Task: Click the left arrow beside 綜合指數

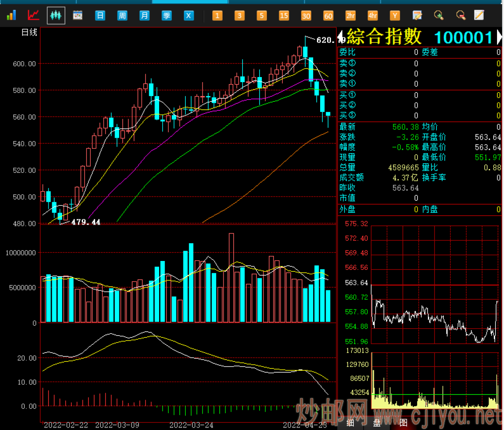Action: pos(341,37)
